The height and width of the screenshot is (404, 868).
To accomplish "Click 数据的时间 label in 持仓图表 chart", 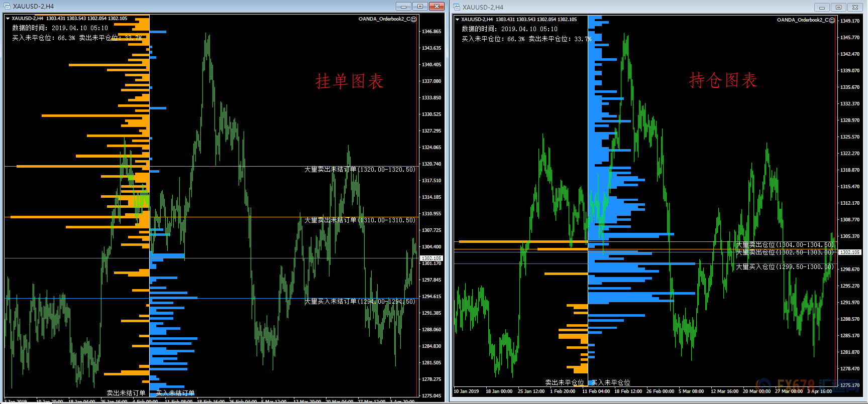I will (510, 29).
